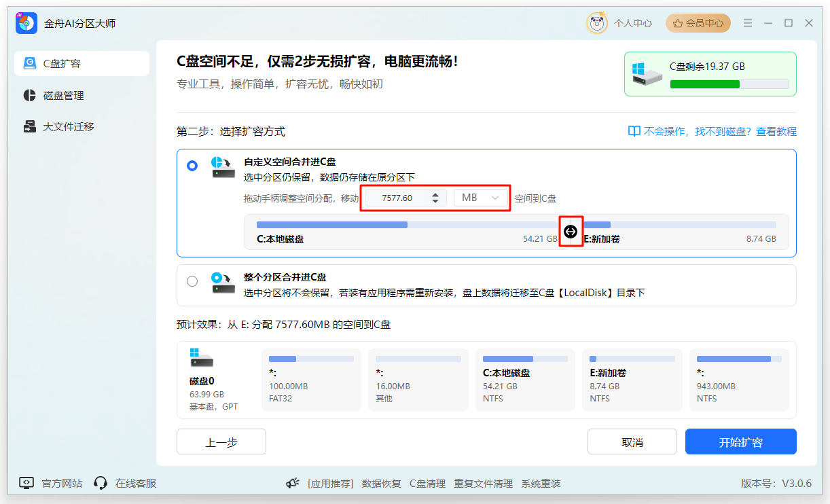Image resolution: width=830 pixels, height=504 pixels.
Task: Open 官方网站 monitor icon in footer
Action: click(26, 483)
